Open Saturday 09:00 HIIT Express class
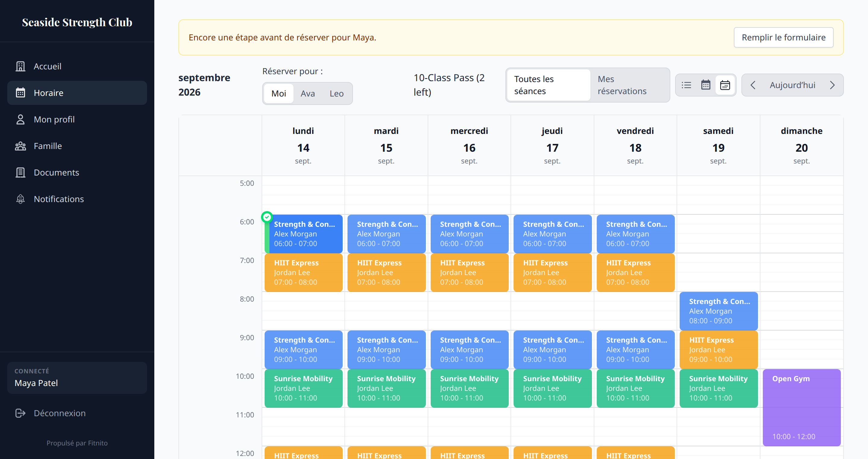Viewport: 868px width, 459px height. point(719,350)
